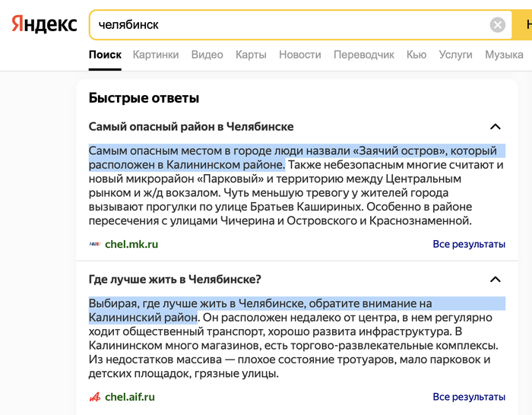Click the chel.mk.ru favicon icon
Screen dimensions: 532x415
tap(95, 244)
